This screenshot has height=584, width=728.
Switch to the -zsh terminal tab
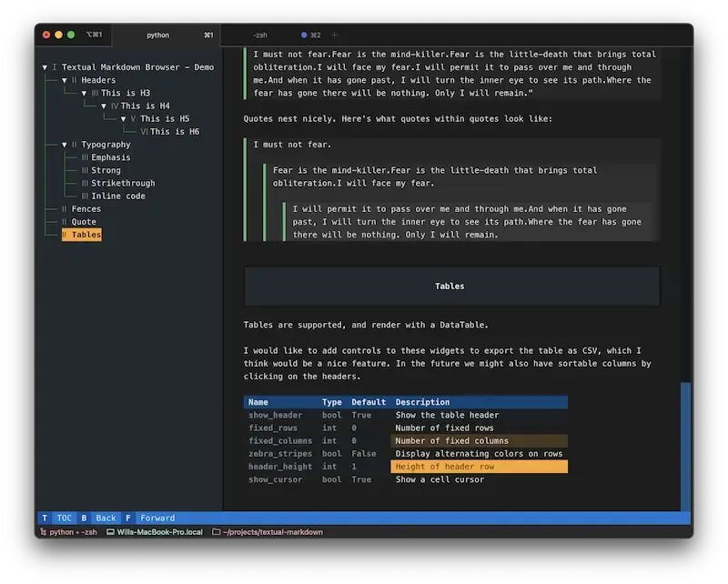tap(260, 35)
